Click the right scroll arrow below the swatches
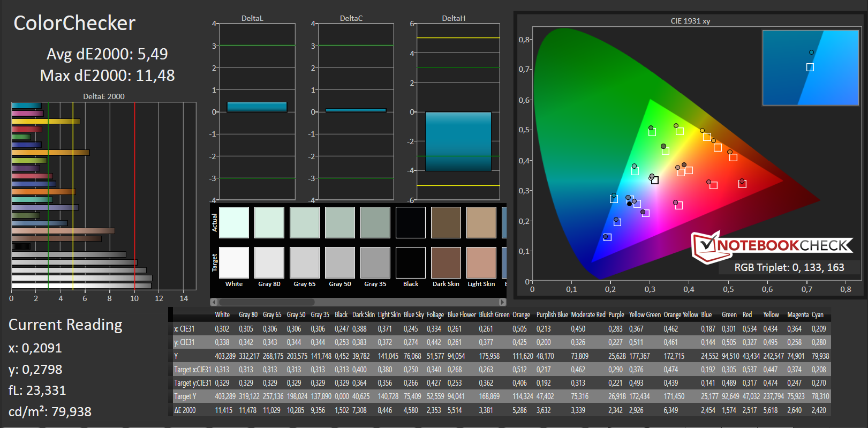This screenshot has height=428, width=868. [502, 302]
